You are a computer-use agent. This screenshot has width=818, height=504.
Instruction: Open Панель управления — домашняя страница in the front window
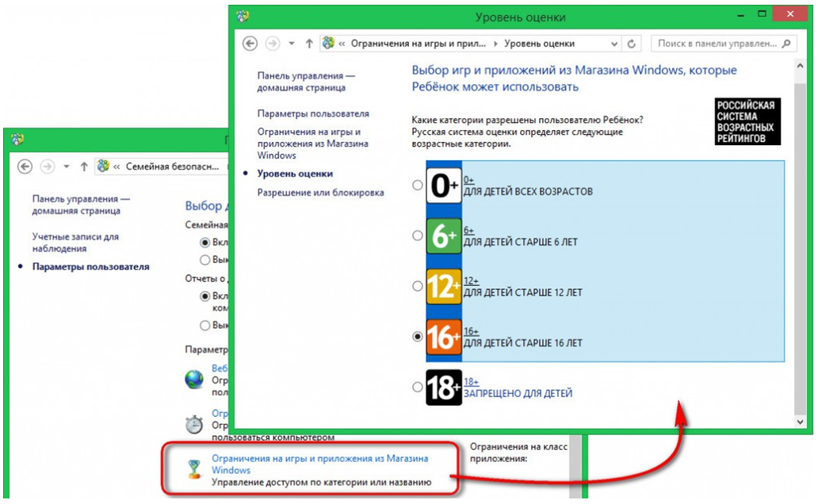tap(306, 82)
